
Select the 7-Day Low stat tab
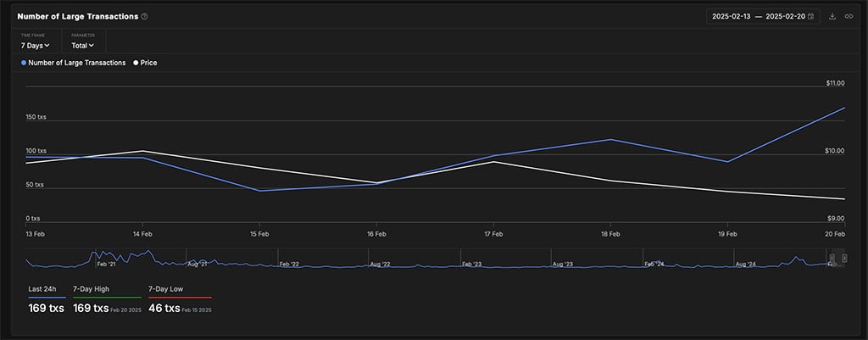166,289
